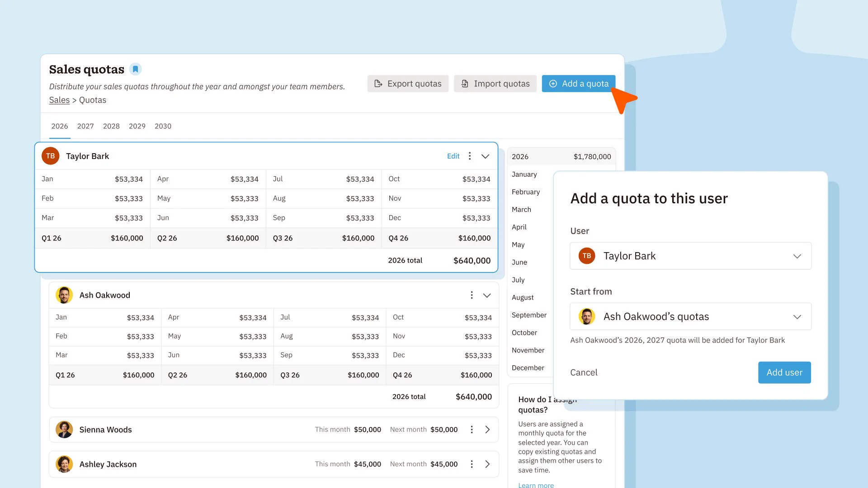Click Taylor Bark's TB avatar in quota list

click(50, 156)
